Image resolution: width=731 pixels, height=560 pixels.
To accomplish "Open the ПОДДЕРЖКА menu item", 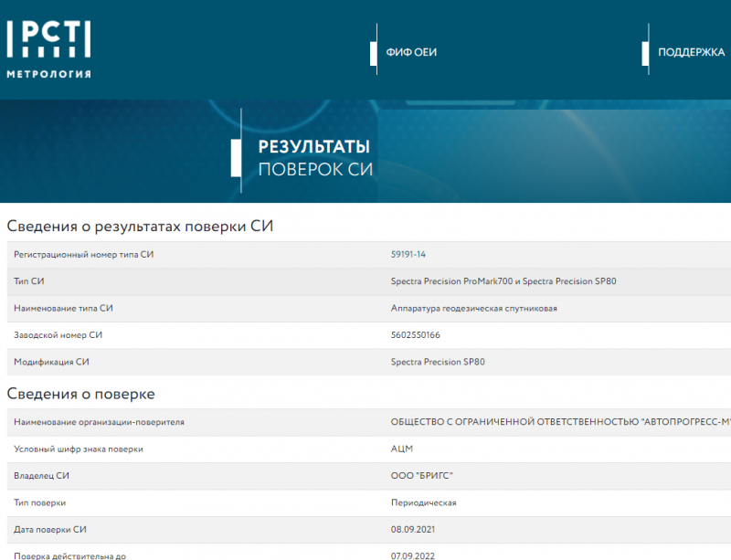I will (x=692, y=52).
